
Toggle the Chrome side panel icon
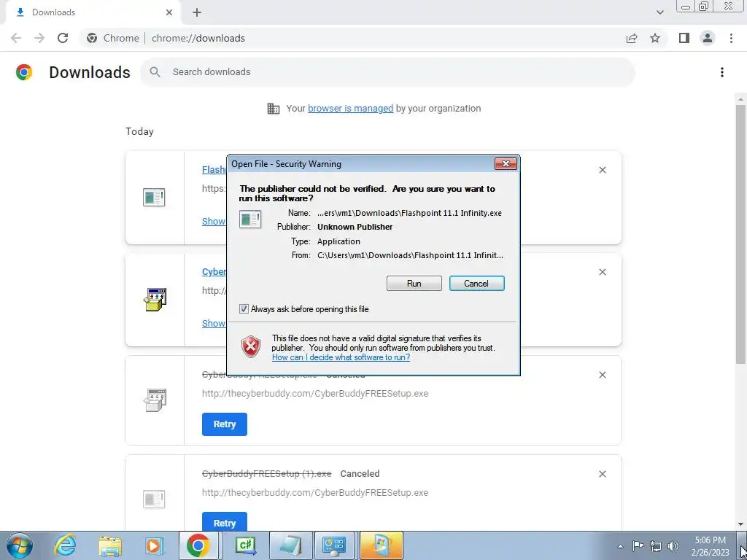click(684, 38)
